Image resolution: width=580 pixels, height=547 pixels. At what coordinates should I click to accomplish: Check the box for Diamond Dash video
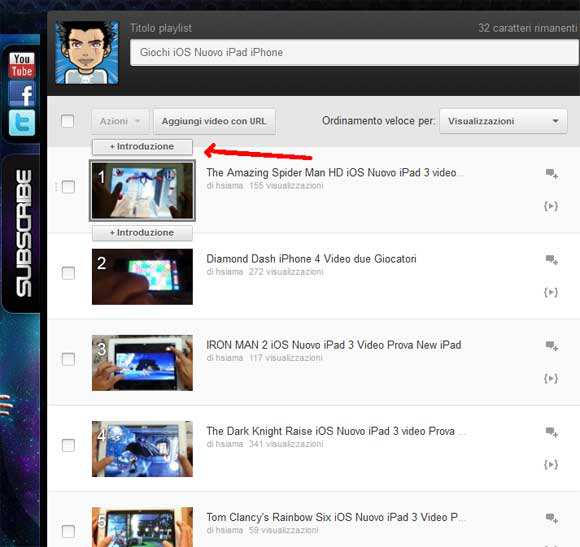(x=68, y=273)
